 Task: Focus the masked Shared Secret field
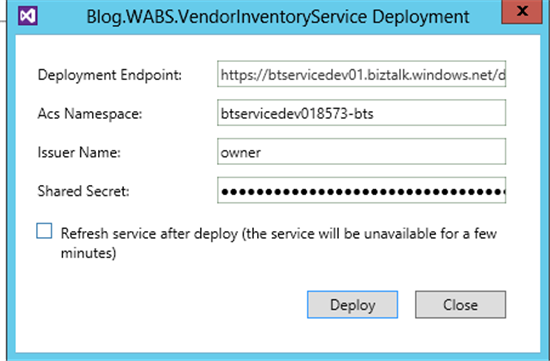361,190
